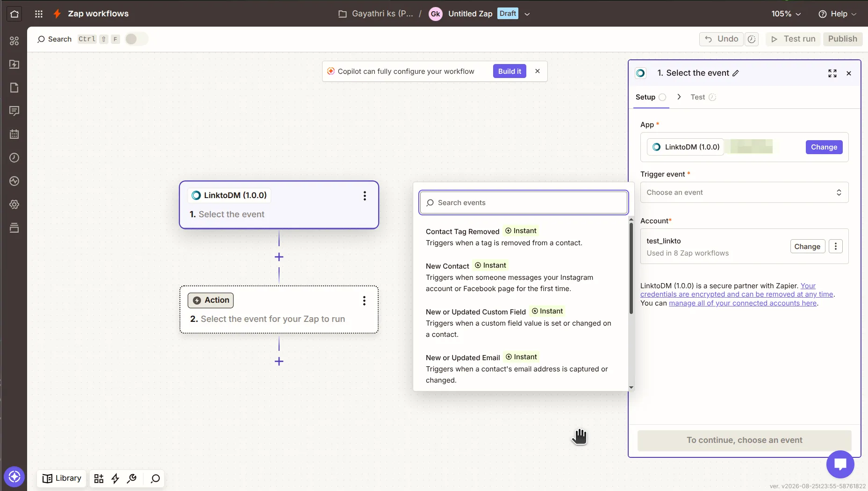The height and width of the screenshot is (491, 868).
Task: Open the Choose an event dropdown
Action: click(x=744, y=192)
